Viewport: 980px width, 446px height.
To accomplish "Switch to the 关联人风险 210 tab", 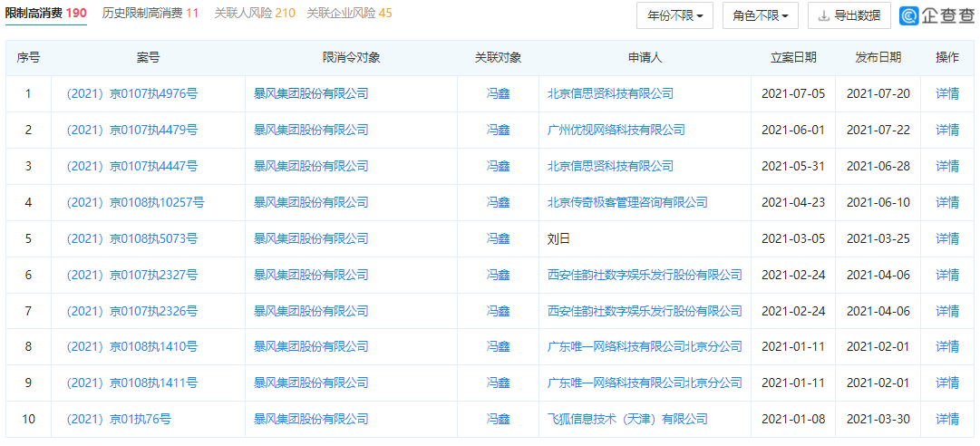I will [255, 13].
